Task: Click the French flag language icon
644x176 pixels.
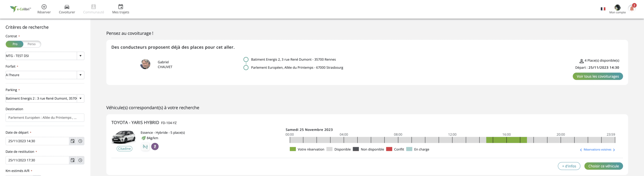Action: click(x=603, y=9)
